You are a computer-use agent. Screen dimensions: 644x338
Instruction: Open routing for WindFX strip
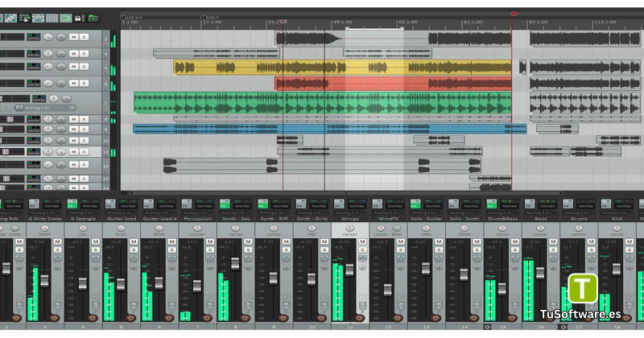tap(395, 204)
